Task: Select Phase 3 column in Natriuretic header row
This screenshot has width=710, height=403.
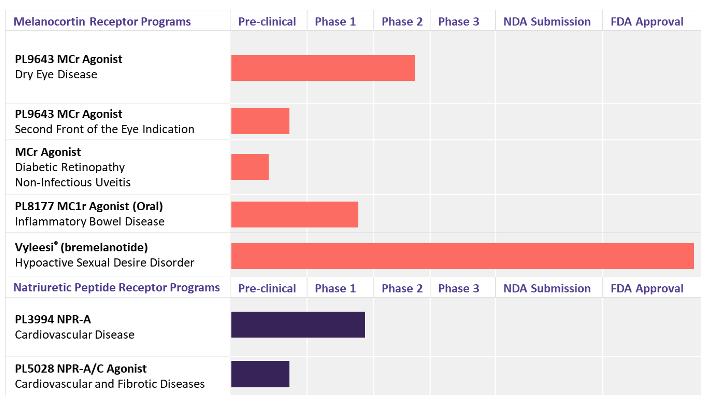Action: [459, 289]
